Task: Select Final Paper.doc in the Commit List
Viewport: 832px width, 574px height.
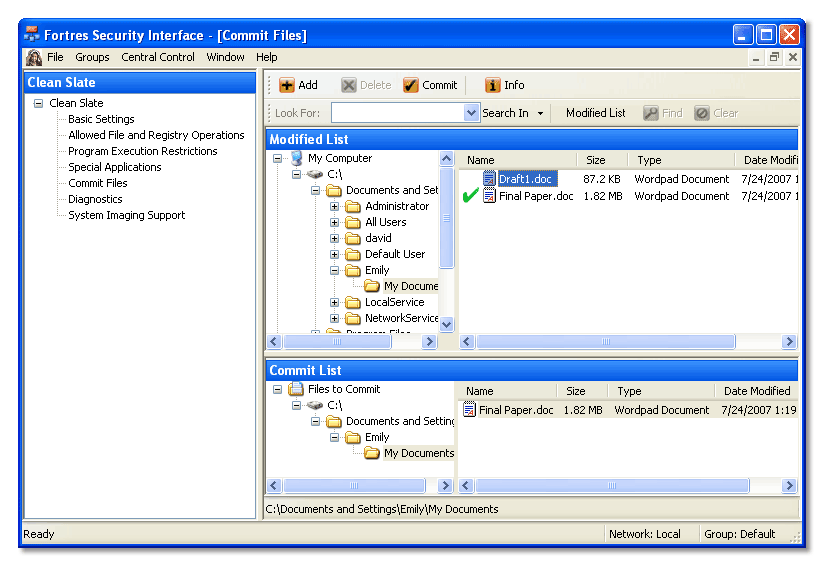Action: coord(516,410)
